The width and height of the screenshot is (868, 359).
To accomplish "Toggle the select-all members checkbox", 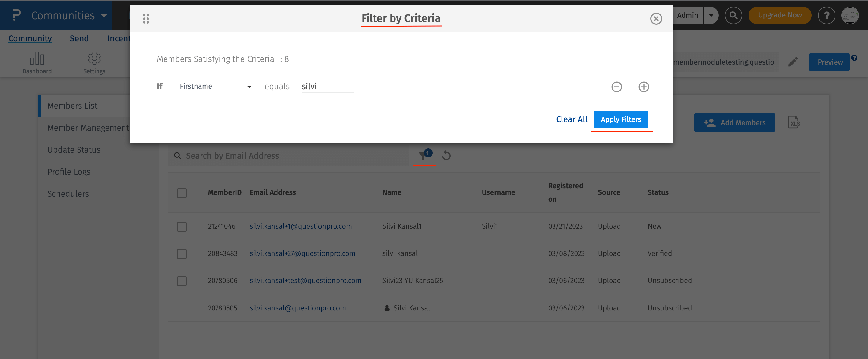I will click(182, 193).
